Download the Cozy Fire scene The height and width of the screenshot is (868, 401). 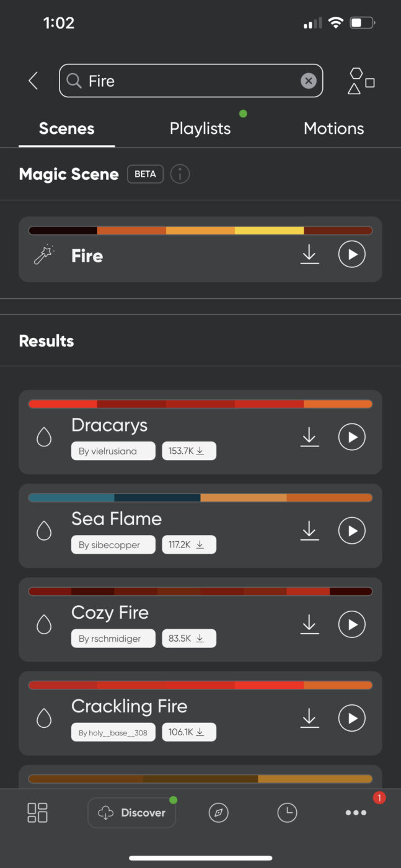click(x=309, y=624)
